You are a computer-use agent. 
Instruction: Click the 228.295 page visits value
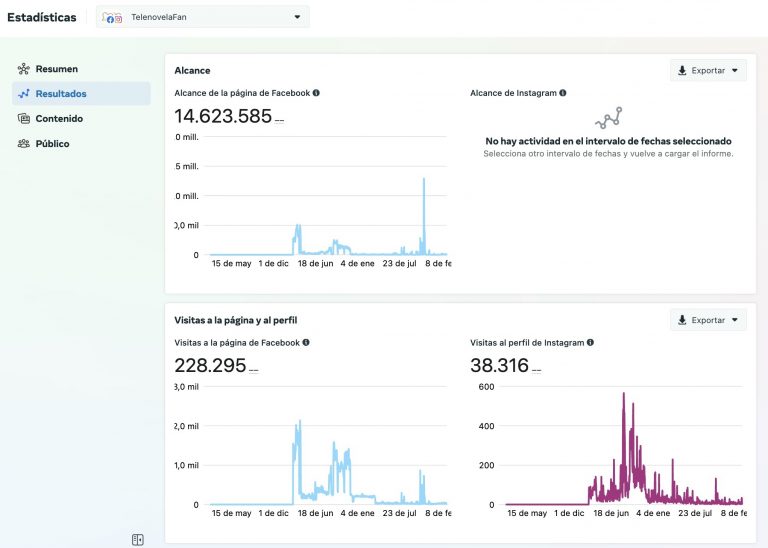(x=210, y=365)
